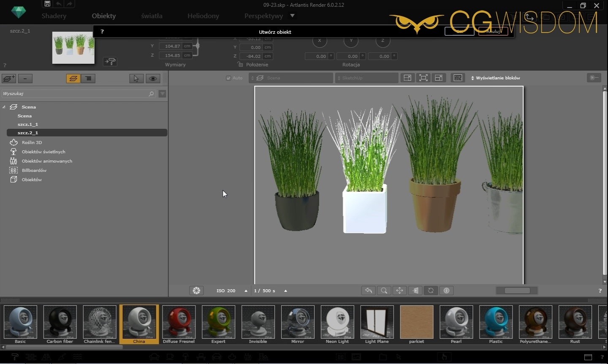The height and width of the screenshot is (364, 608).
Task: Select the szcz.1_1 layer
Action: pos(28,125)
